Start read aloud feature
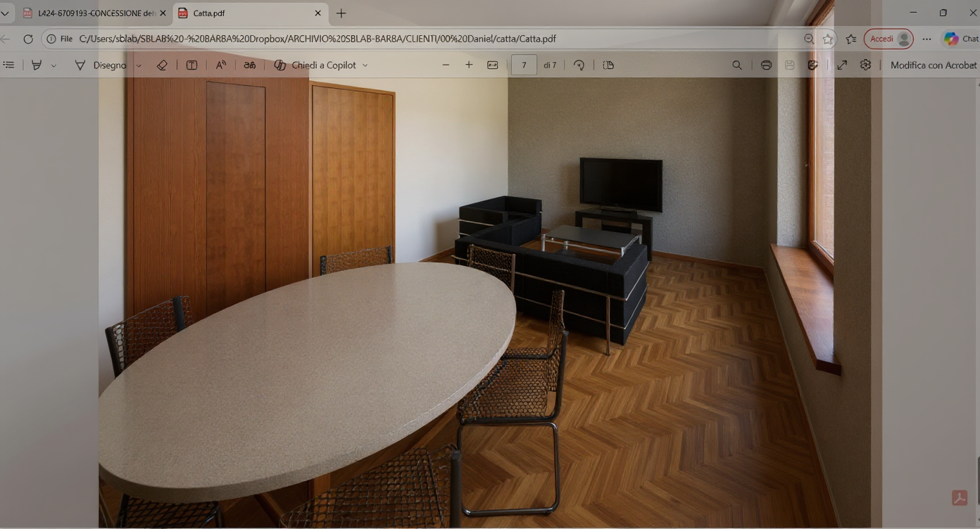Viewport: 980px width, 529px height. (x=221, y=65)
